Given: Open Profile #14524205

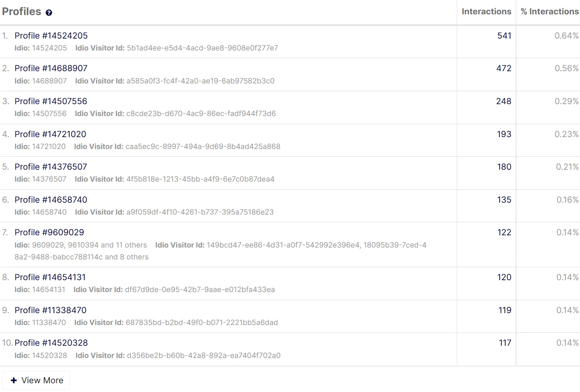Looking at the screenshot, I should pos(51,36).
